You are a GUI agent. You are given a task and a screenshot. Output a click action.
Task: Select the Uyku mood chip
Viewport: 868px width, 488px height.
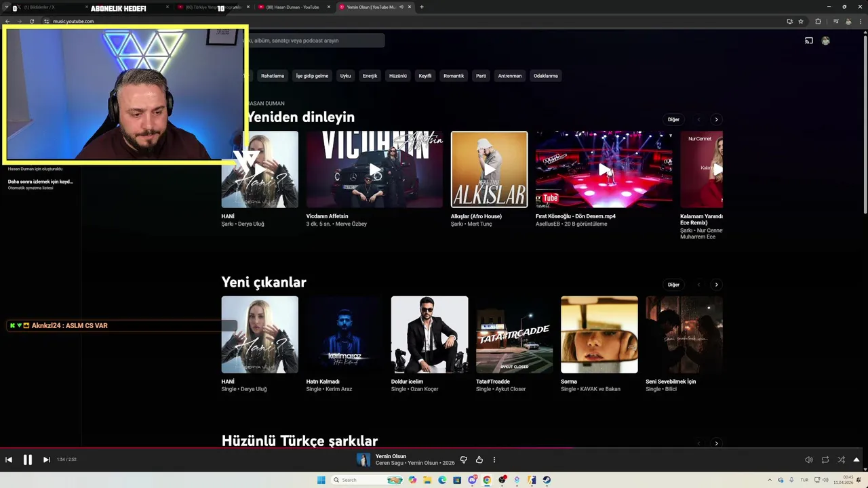346,76
